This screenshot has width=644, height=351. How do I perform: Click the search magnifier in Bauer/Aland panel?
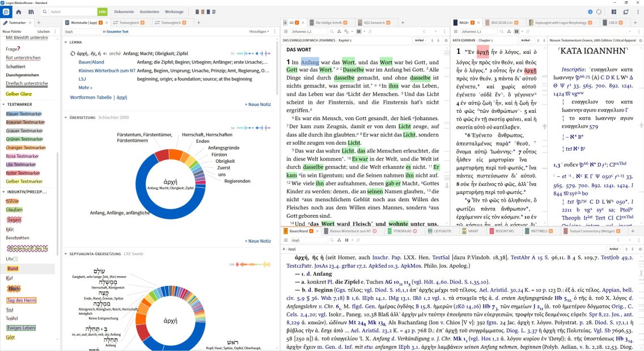[x=332, y=240]
